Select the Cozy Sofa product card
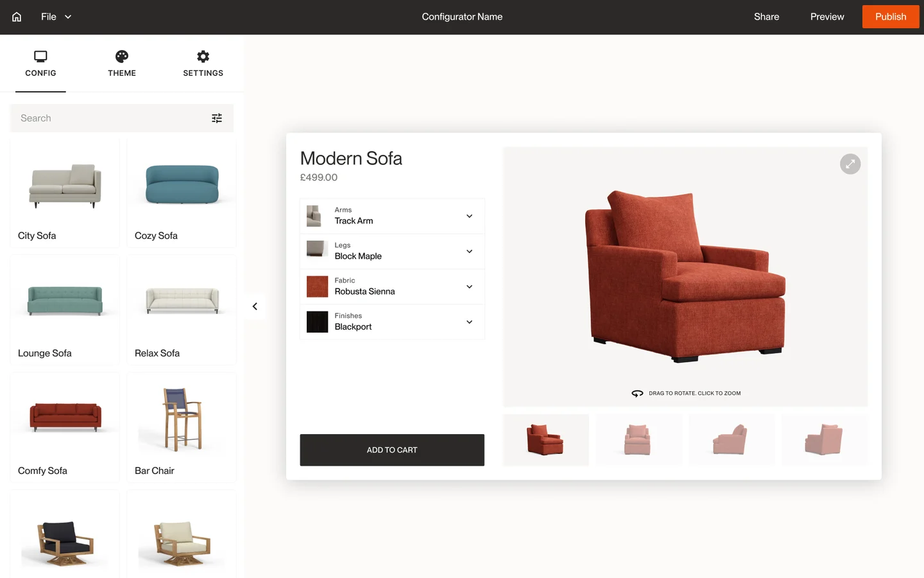This screenshot has width=924, height=578. [182, 193]
